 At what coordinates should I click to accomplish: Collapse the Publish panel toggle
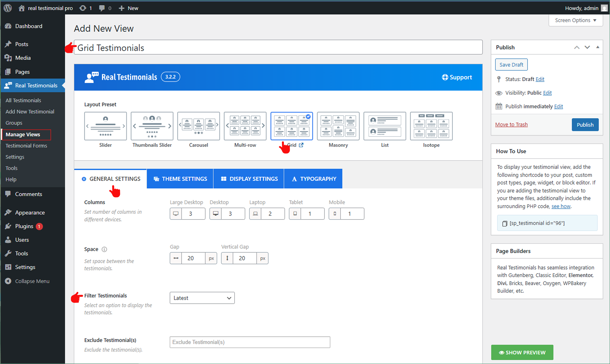tap(598, 47)
